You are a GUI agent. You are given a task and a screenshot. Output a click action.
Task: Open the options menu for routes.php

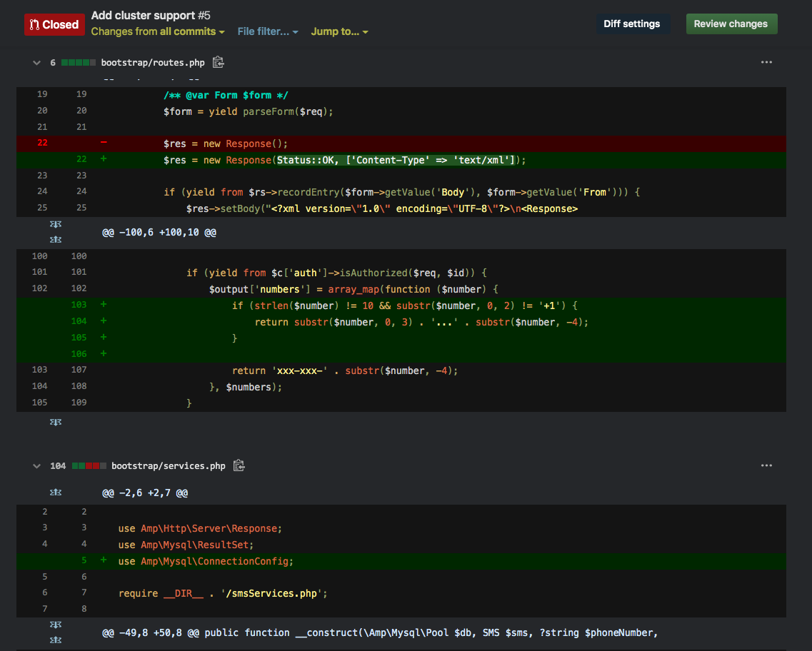(766, 62)
